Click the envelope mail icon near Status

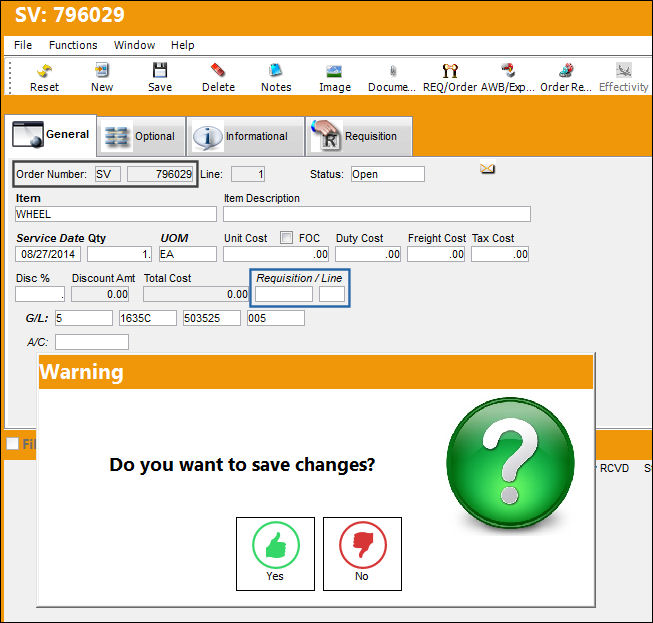click(x=487, y=168)
